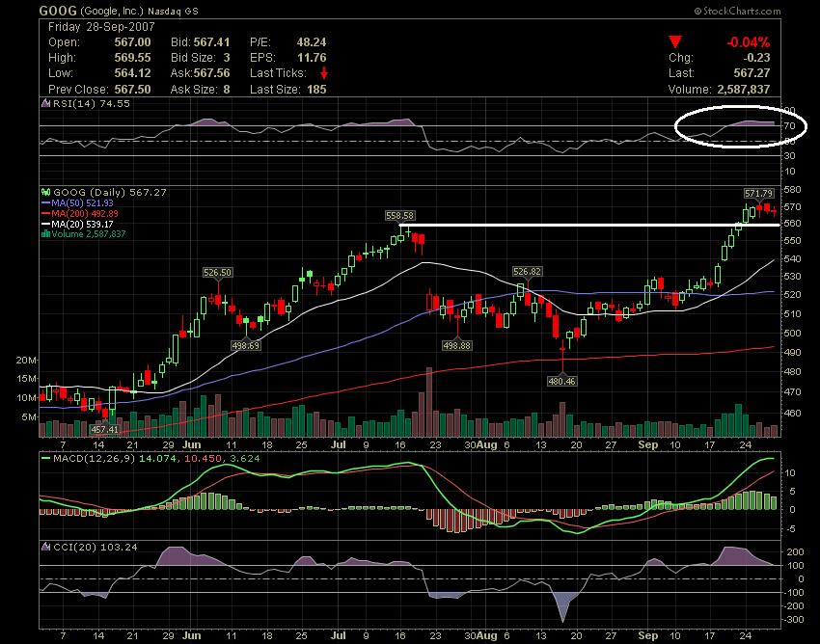Click the green MACD legend line marker
This screenshot has width=820, height=644.
45,459
